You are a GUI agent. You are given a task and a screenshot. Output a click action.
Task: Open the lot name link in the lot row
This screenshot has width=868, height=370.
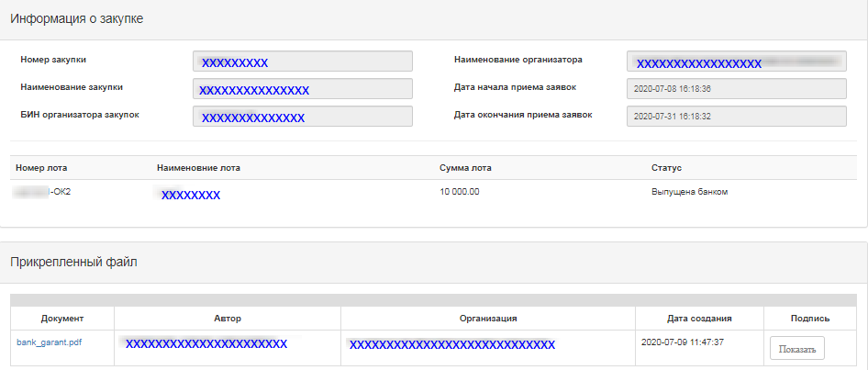tap(190, 195)
